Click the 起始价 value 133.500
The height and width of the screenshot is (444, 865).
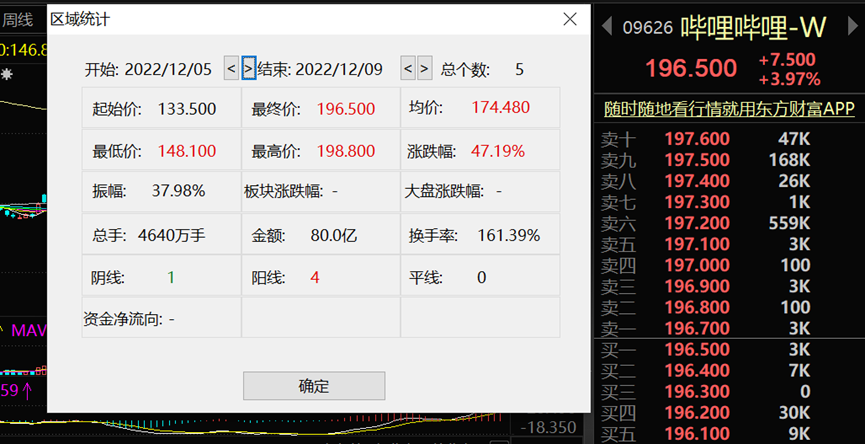click(187, 109)
